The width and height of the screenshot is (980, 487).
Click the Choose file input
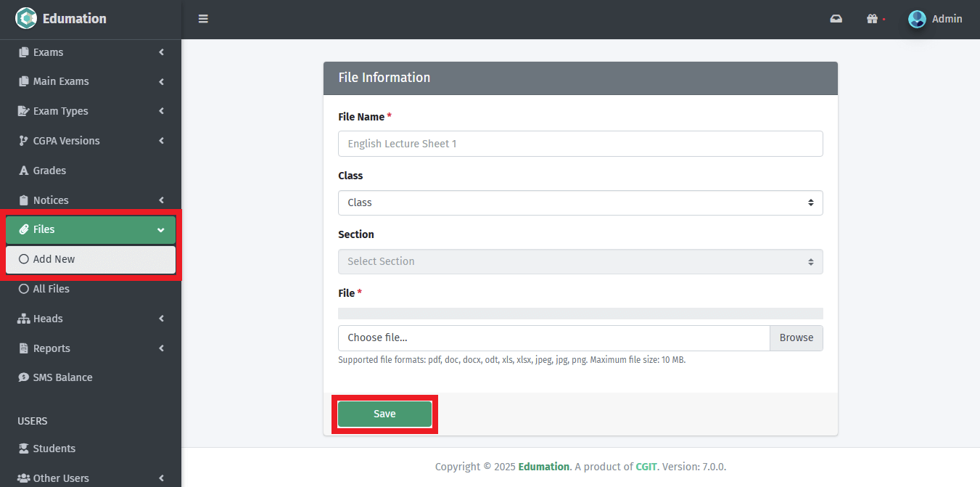[553, 337]
